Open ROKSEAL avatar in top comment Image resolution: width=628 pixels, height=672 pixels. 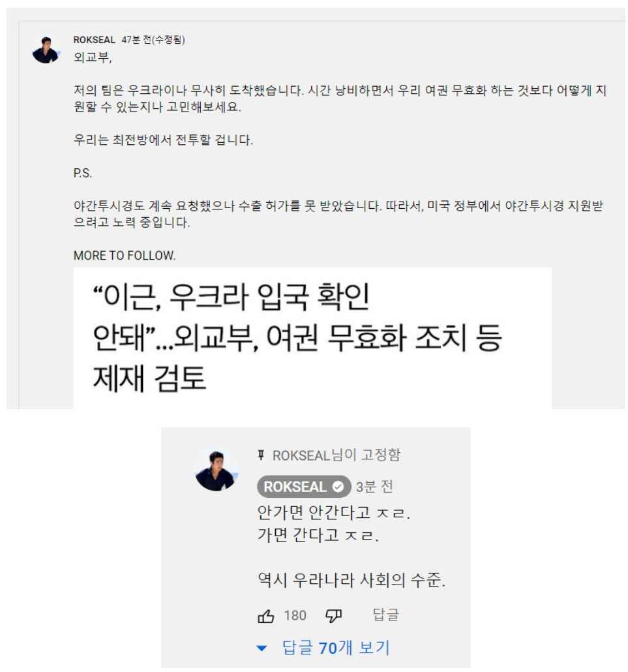(46, 50)
